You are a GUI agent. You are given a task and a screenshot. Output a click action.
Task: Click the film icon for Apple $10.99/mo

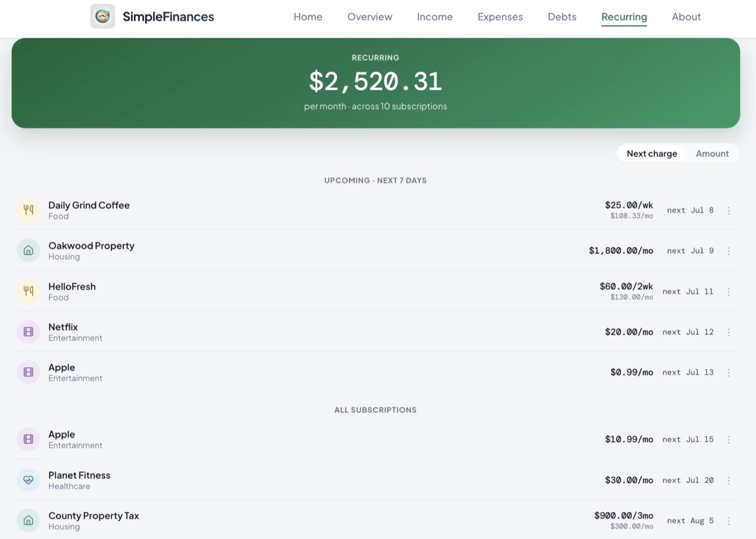point(29,439)
